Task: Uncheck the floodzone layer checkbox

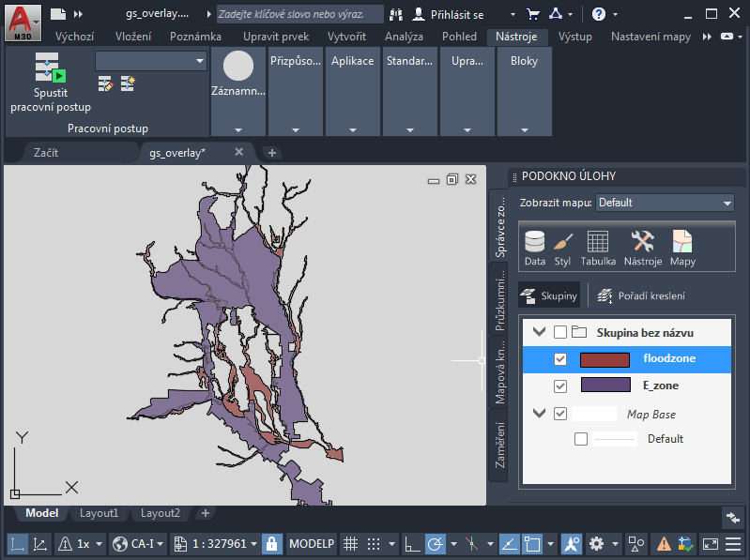Action: pyautogui.click(x=560, y=359)
